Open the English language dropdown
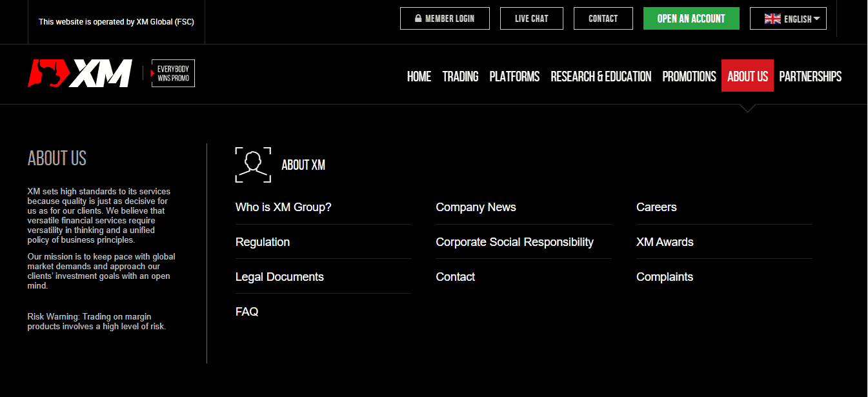The height and width of the screenshot is (397, 868). coord(788,19)
